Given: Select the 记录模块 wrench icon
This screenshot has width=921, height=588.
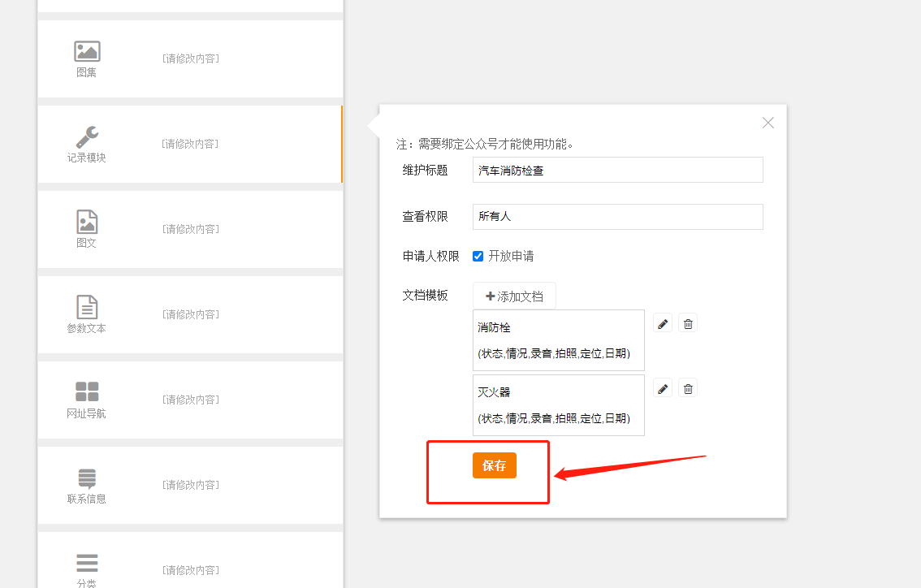Looking at the screenshot, I should coord(87,137).
